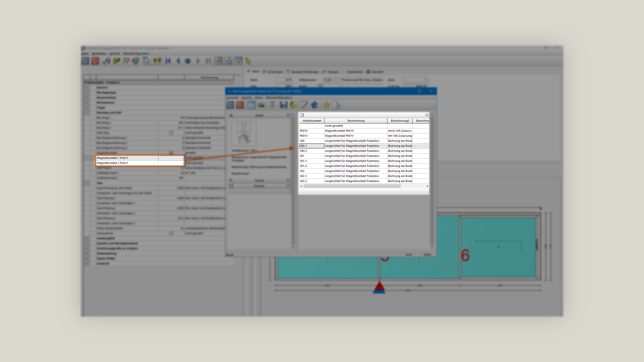Go to last position using main toolbar arrow
The image size is (644, 362).
pyautogui.click(x=208, y=61)
